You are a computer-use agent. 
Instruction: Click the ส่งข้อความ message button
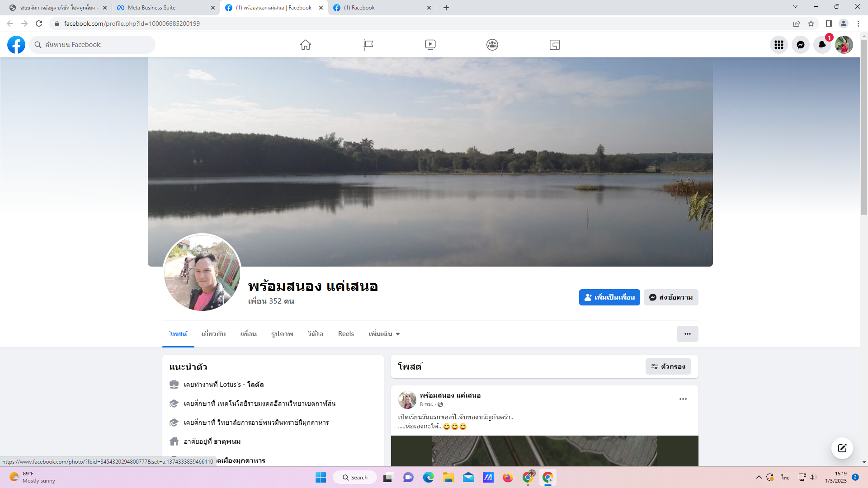point(671,297)
